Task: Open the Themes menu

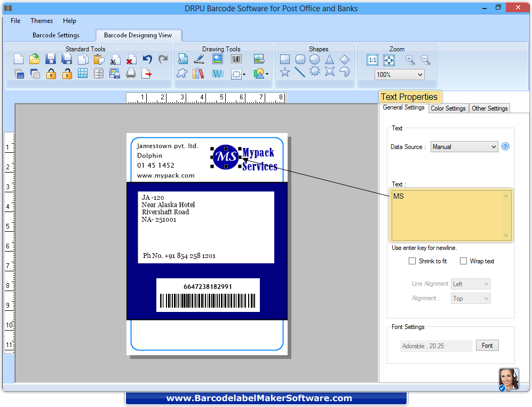Action: pyautogui.click(x=42, y=21)
